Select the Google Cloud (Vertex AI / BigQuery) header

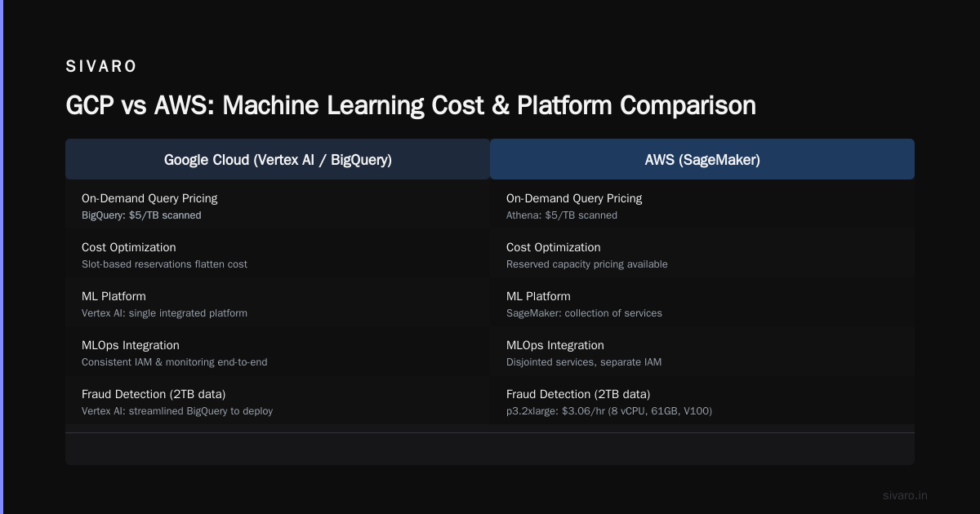[x=278, y=160]
